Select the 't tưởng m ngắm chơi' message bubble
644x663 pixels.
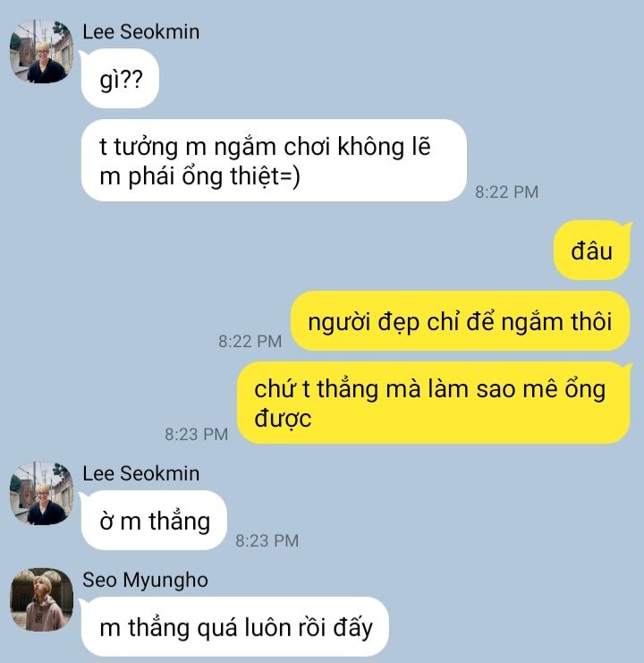(x=274, y=160)
